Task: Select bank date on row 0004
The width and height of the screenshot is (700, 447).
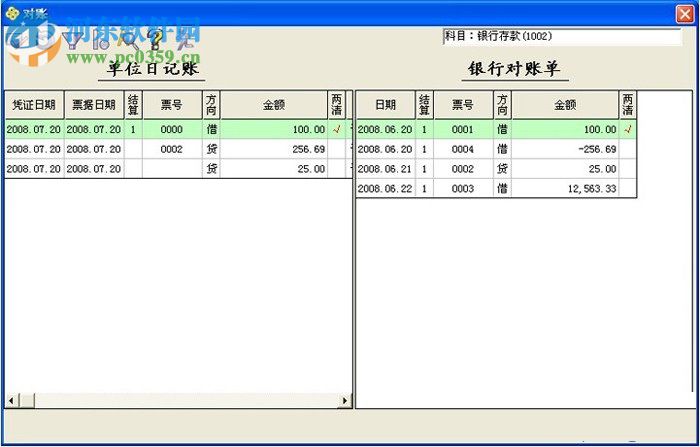Action: point(386,149)
